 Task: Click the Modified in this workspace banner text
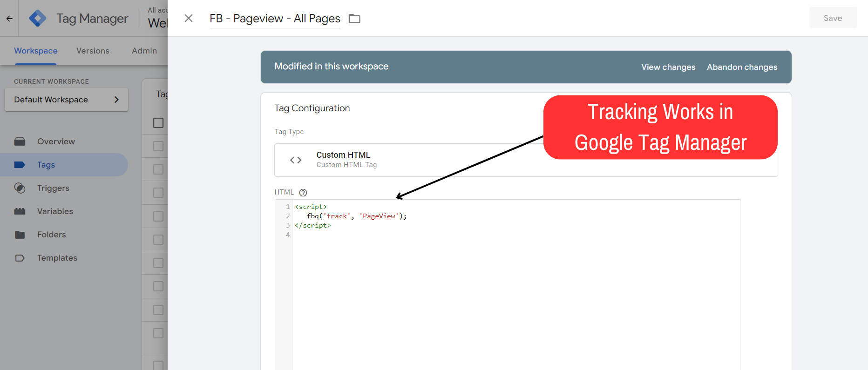[331, 66]
